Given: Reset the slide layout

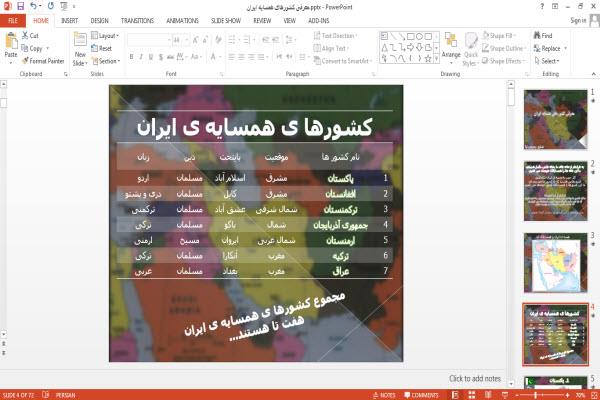Looking at the screenshot, I should click(x=101, y=48).
